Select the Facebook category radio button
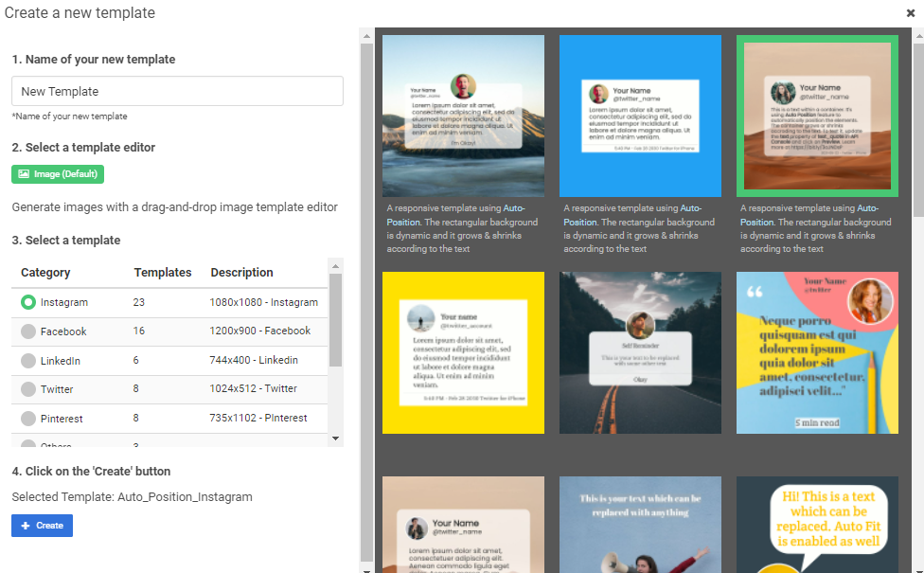This screenshot has height=573, width=924. (x=27, y=333)
